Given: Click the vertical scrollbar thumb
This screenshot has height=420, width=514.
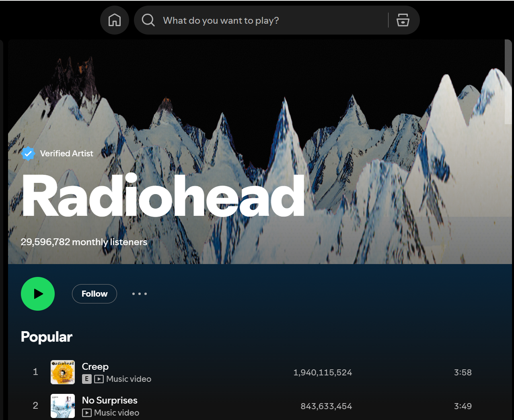Looking at the screenshot, I should pos(508,82).
